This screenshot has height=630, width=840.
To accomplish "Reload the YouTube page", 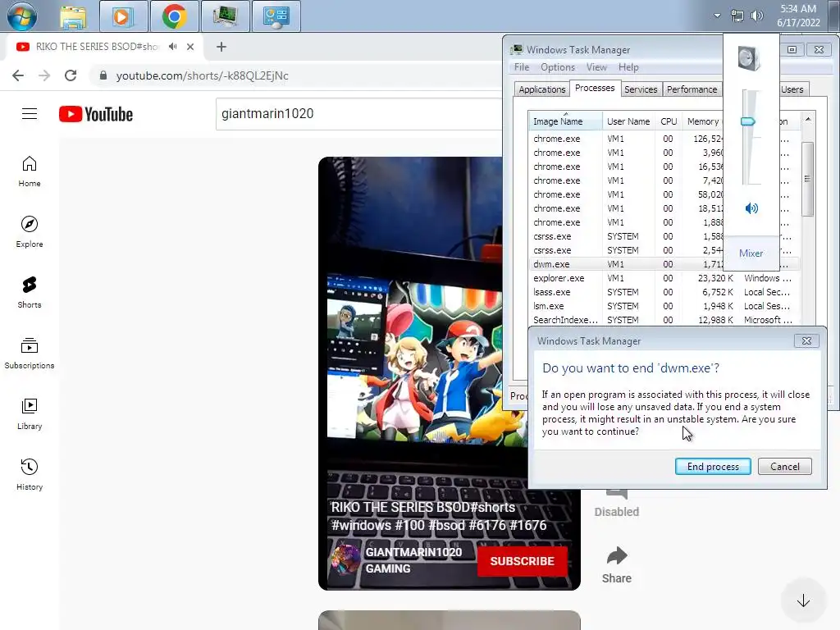I will 71,75.
